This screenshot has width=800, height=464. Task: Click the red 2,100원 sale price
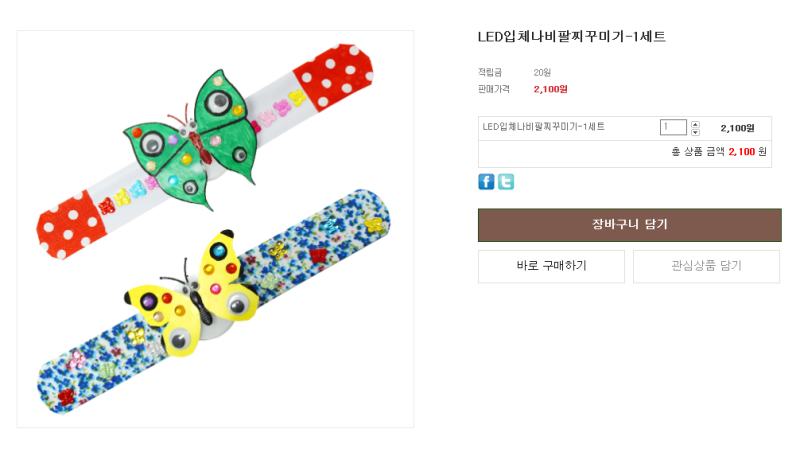[x=550, y=89]
